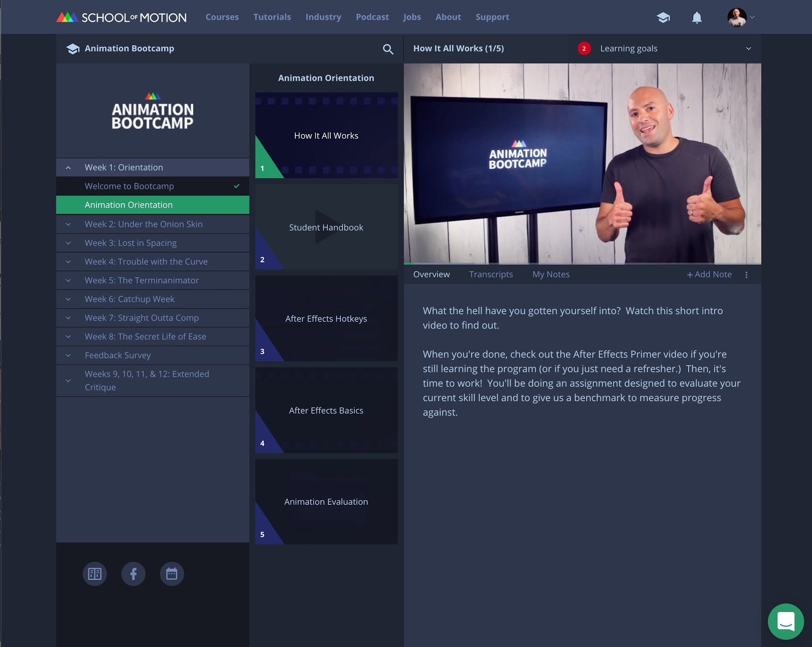Open the Student Handbook card
This screenshot has height=647, width=812.
tap(326, 227)
